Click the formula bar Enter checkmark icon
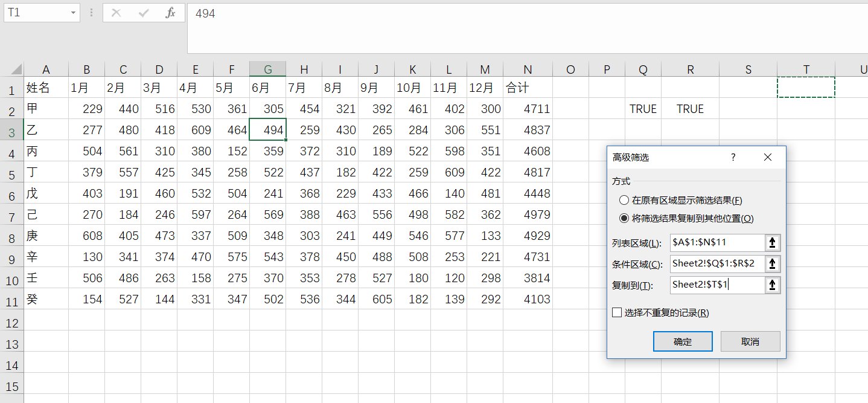 [144, 13]
